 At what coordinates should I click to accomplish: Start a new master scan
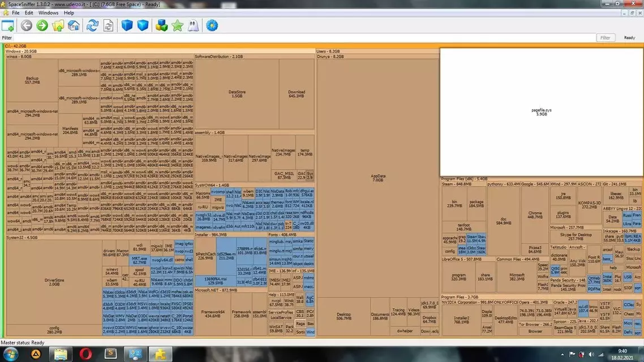92,25
